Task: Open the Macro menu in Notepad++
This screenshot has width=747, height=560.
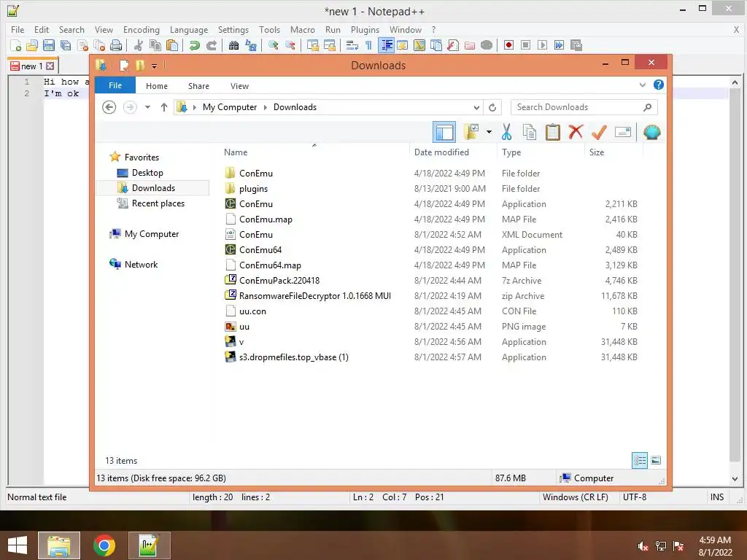Action: (303, 29)
